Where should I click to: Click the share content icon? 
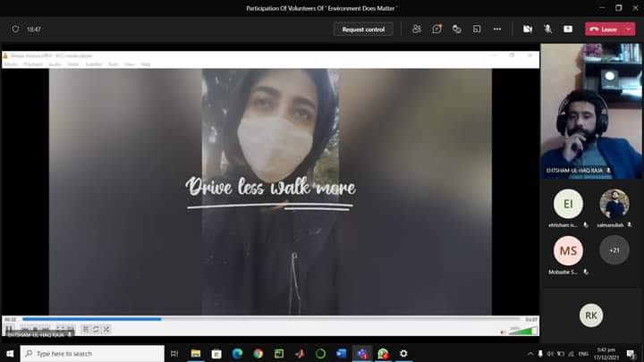click(568, 29)
